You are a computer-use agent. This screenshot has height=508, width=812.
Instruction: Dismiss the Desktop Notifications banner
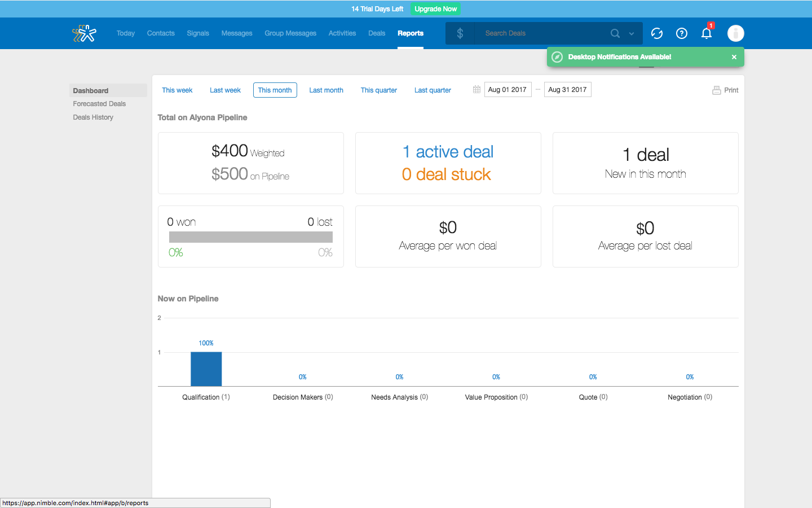pyautogui.click(x=734, y=57)
